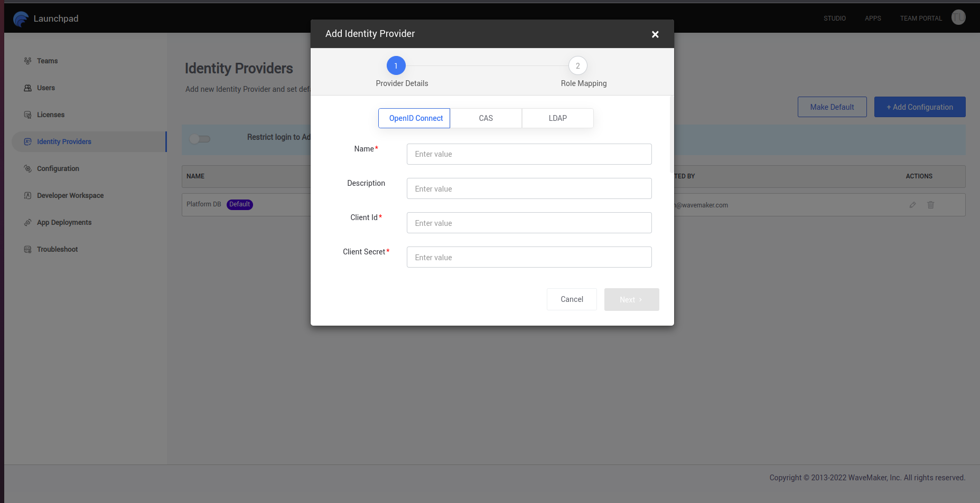Open the Developer Workspace icon
The image size is (980, 503).
click(27, 195)
